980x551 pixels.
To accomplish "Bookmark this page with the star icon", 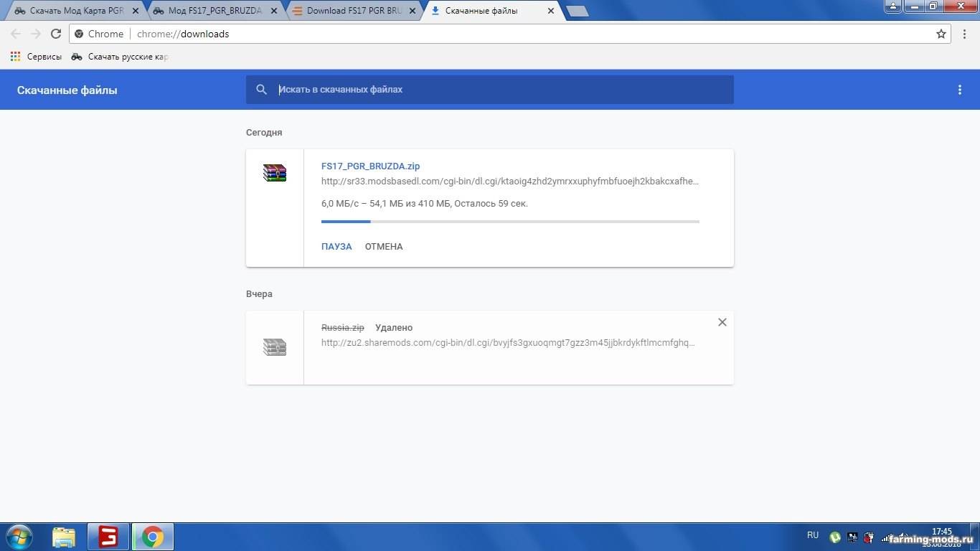I will [x=941, y=34].
